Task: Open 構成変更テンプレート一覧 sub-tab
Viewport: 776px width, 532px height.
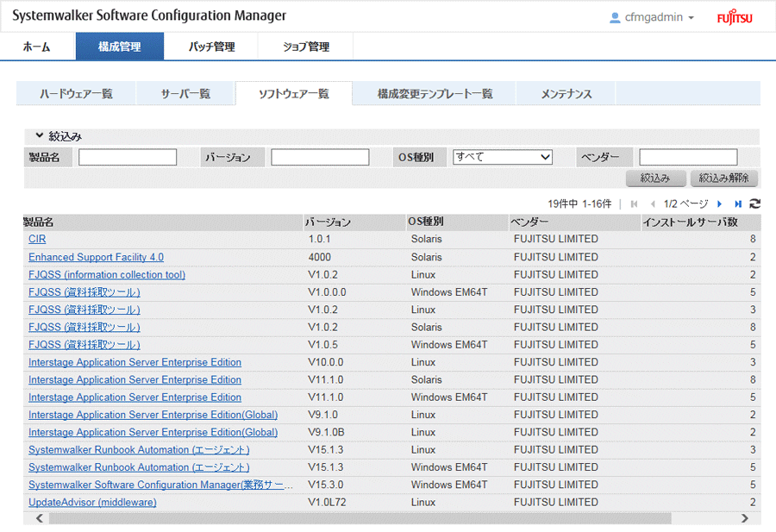Action: (x=435, y=93)
